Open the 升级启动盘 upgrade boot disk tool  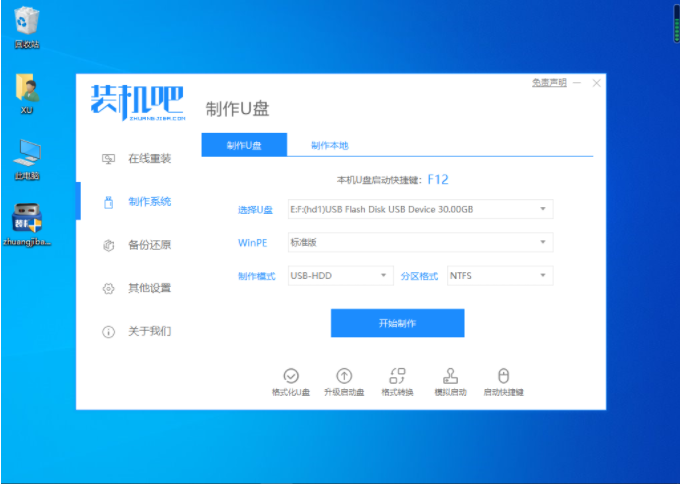pyautogui.click(x=344, y=376)
